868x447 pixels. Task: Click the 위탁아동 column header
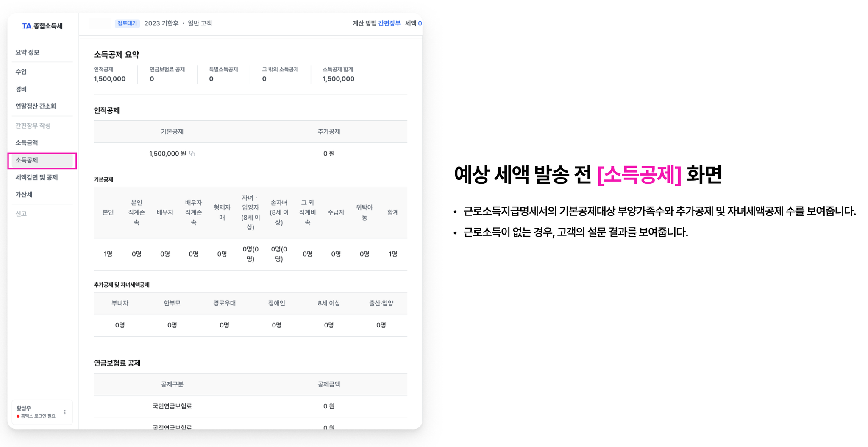[364, 212]
